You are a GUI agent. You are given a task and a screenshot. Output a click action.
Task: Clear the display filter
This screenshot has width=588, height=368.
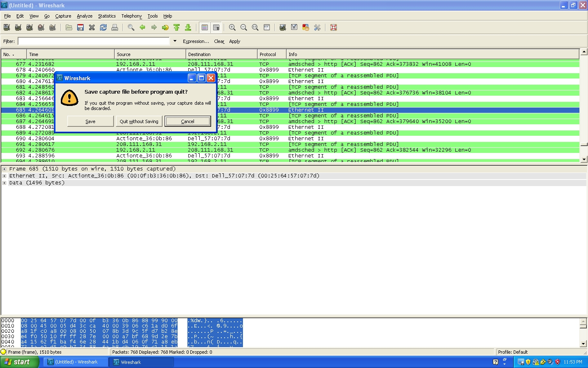pos(219,41)
